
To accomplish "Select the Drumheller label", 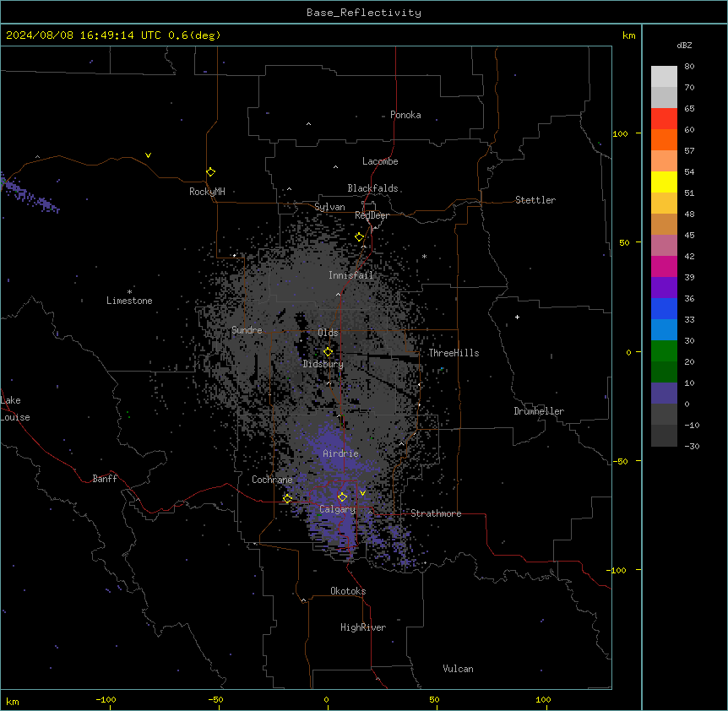I will [539, 411].
